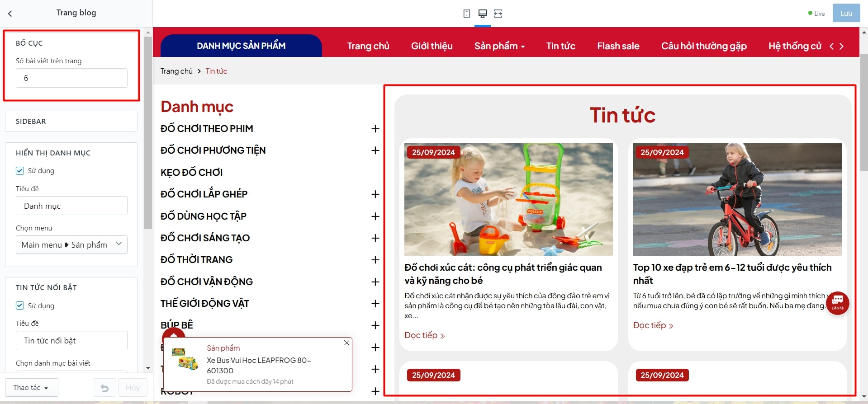Image resolution: width=868 pixels, height=404 pixels.
Task: Click Tin tức breadcrumb link
Action: [x=216, y=71]
